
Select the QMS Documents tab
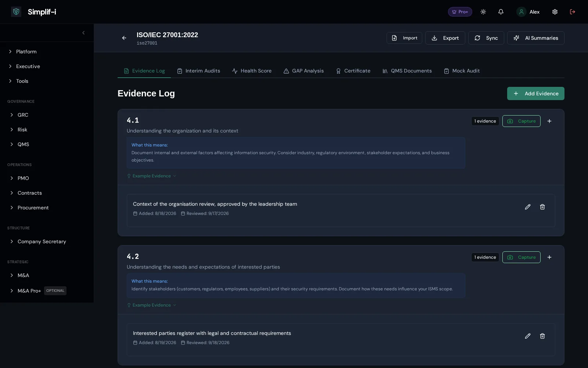click(407, 71)
